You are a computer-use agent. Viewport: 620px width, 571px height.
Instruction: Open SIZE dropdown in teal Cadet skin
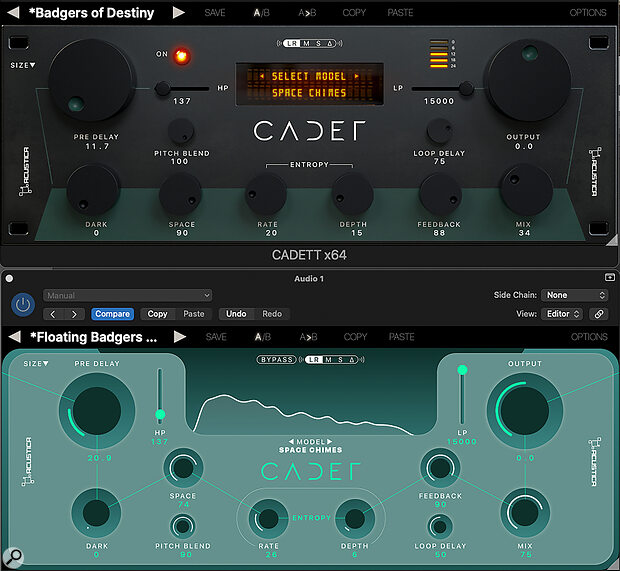(36, 363)
